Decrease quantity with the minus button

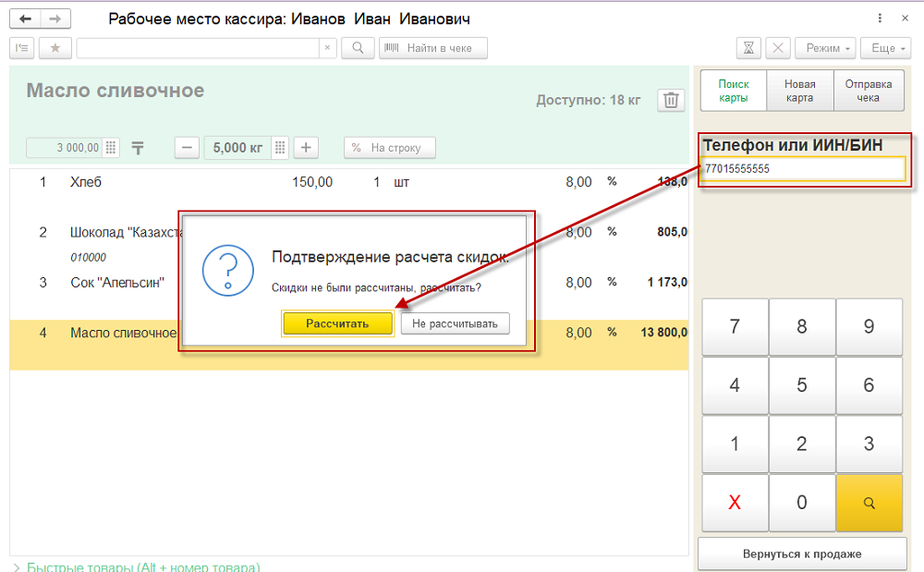pyautogui.click(x=188, y=148)
